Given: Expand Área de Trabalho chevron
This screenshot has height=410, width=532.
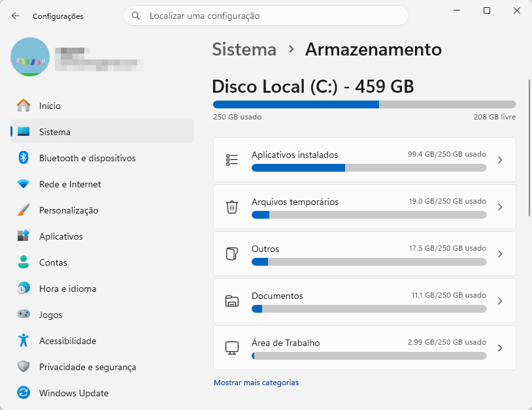Looking at the screenshot, I should pyautogui.click(x=500, y=348).
